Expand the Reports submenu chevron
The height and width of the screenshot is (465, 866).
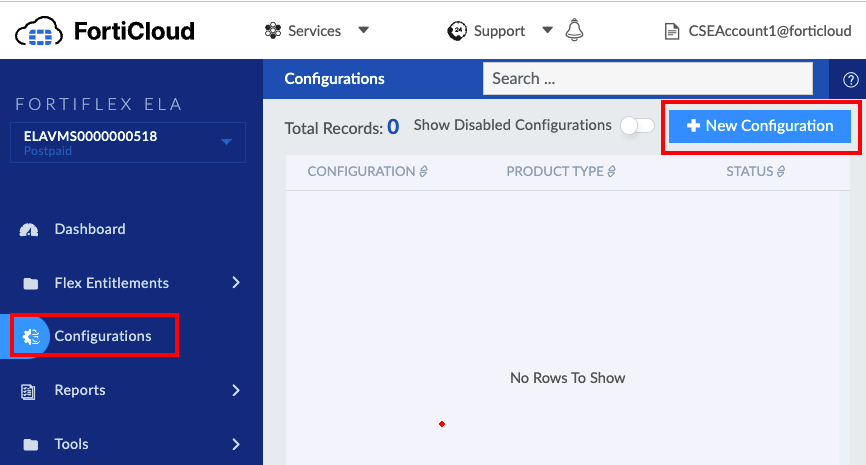click(x=236, y=390)
